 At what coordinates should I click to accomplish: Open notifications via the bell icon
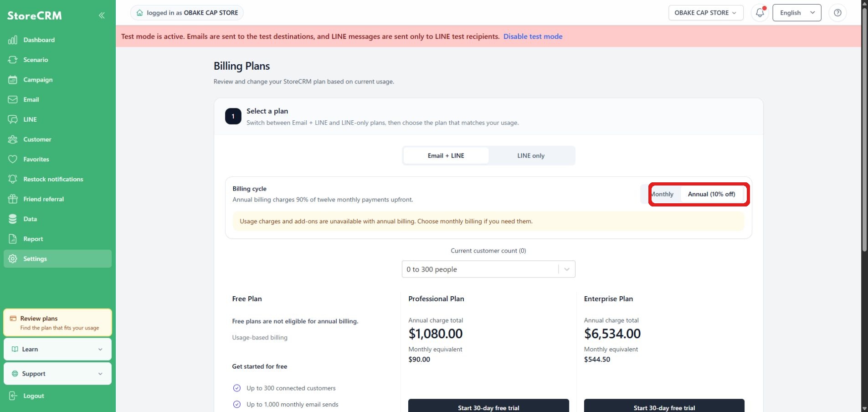(760, 13)
